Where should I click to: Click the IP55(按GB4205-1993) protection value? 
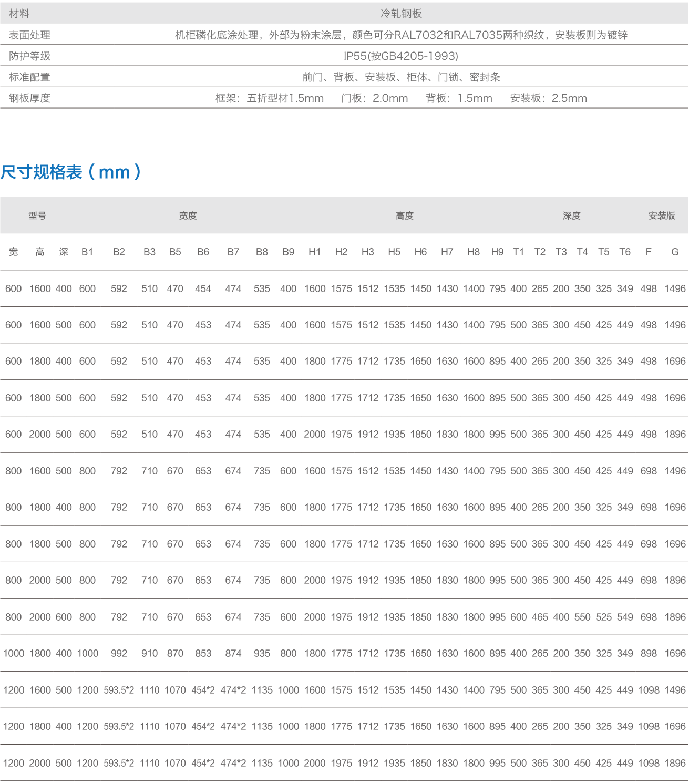pyautogui.click(x=401, y=56)
